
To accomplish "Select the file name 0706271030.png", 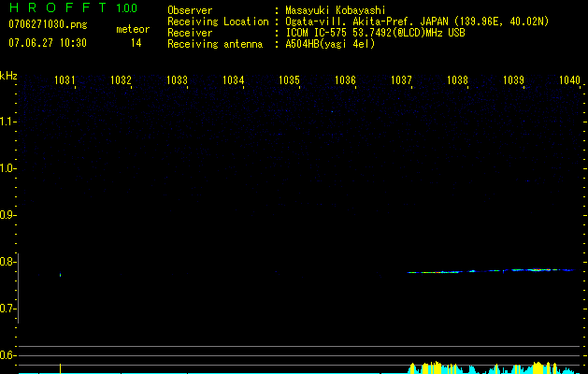I will pyautogui.click(x=48, y=24).
